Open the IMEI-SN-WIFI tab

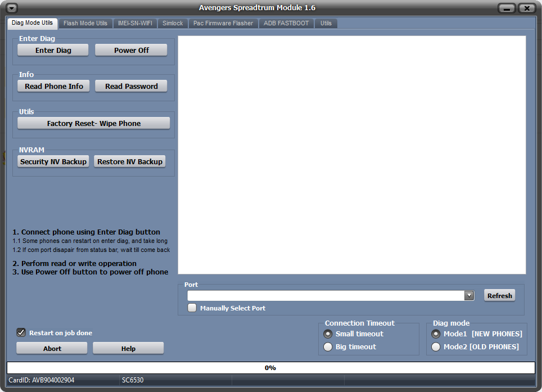[x=135, y=23]
